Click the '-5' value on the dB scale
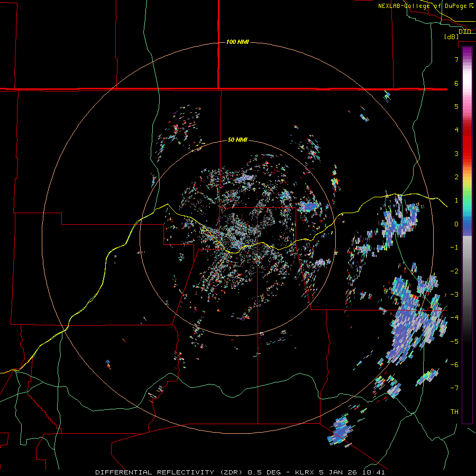The height and width of the screenshot is (476, 476). tap(454, 341)
